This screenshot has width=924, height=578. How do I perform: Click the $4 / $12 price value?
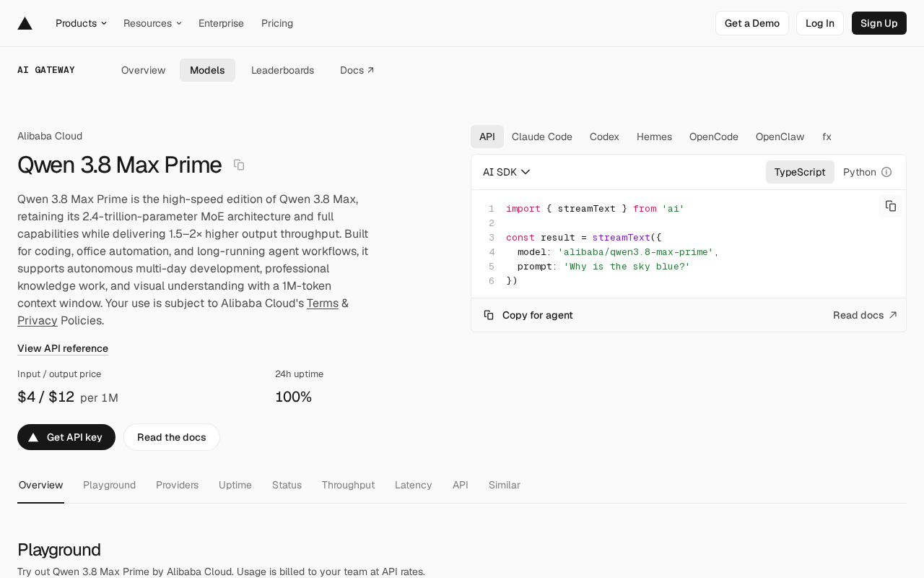[x=46, y=397]
